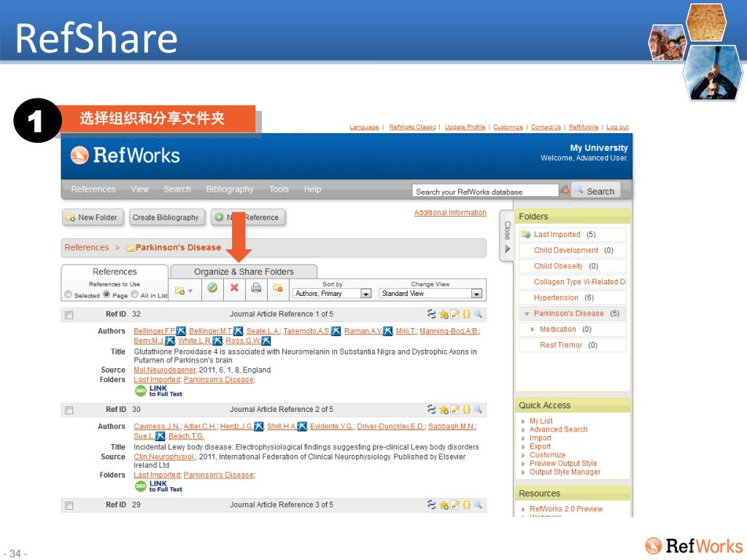The width and height of the screenshot is (747, 560).
Task: Click the Language link
Action: [364, 127]
